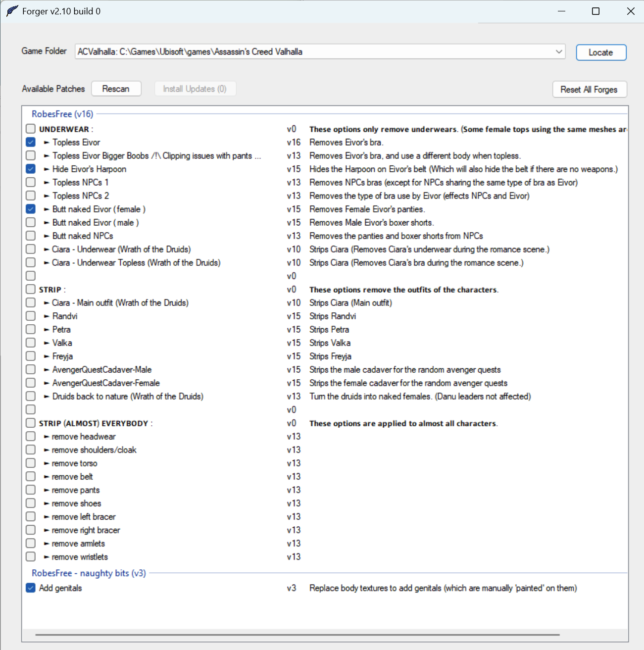Uncheck the Hide Eivor's Harpoon option
This screenshot has width=644, height=650.
point(31,169)
